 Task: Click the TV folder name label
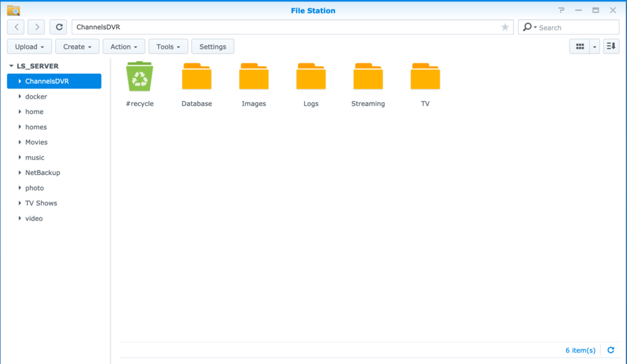tap(425, 103)
